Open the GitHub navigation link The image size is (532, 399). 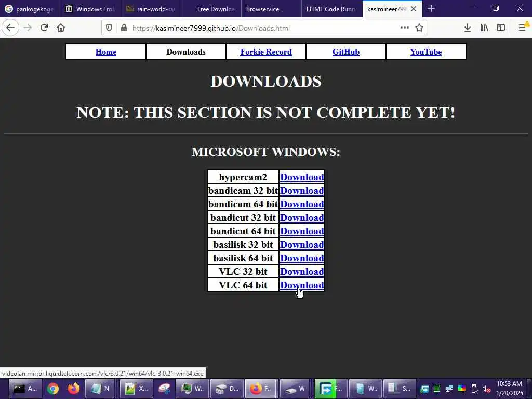(x=345, y=52)
